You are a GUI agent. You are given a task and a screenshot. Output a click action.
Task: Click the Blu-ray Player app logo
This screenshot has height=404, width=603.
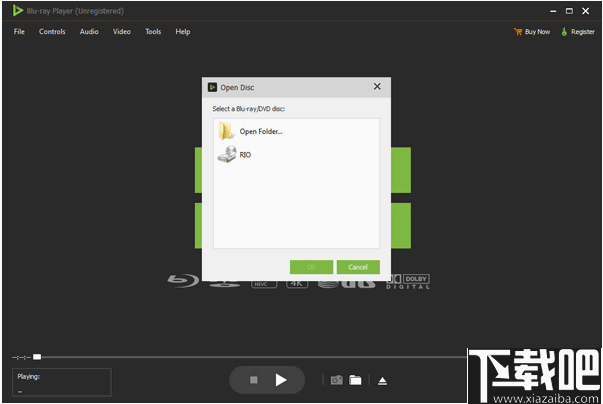17,10
